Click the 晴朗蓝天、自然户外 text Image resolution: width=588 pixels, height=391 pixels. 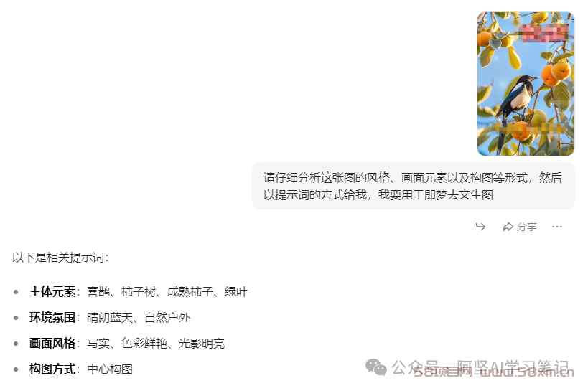[x=139, y=318]
